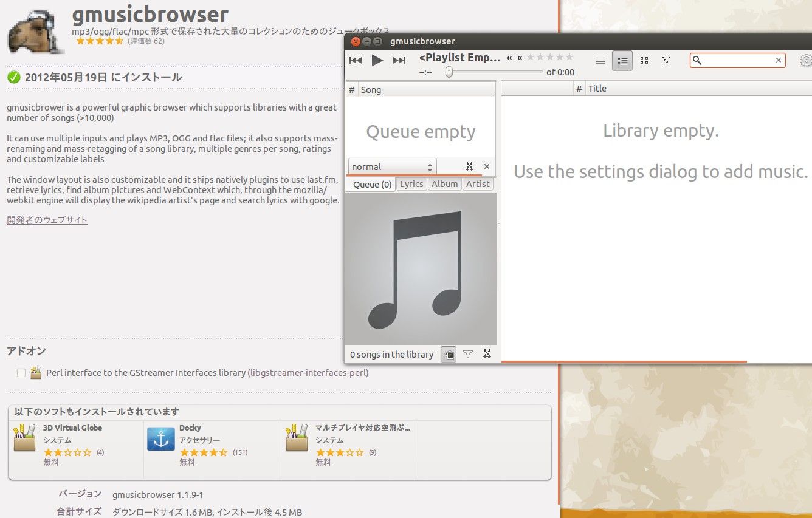Click the '2012年05月19日 にインストール' text
Screen dimensions: 812x518
[103, 77]
